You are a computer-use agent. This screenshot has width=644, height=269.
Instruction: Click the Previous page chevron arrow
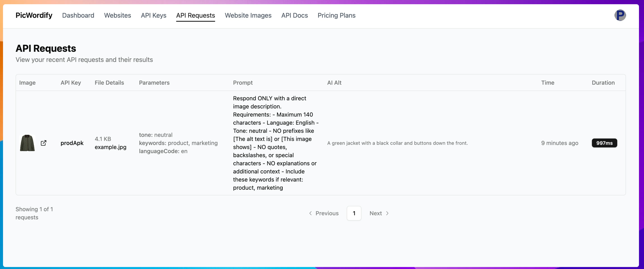(311, 213)
